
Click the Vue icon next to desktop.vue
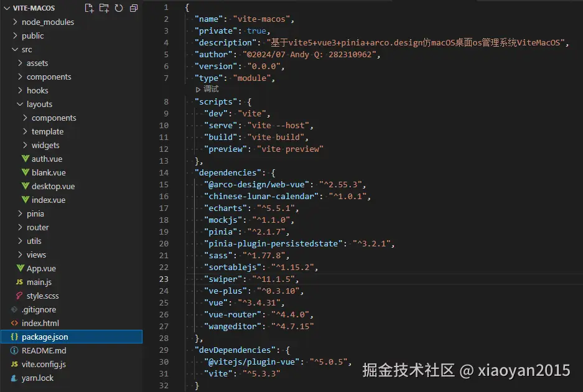(x=26, y=186)
